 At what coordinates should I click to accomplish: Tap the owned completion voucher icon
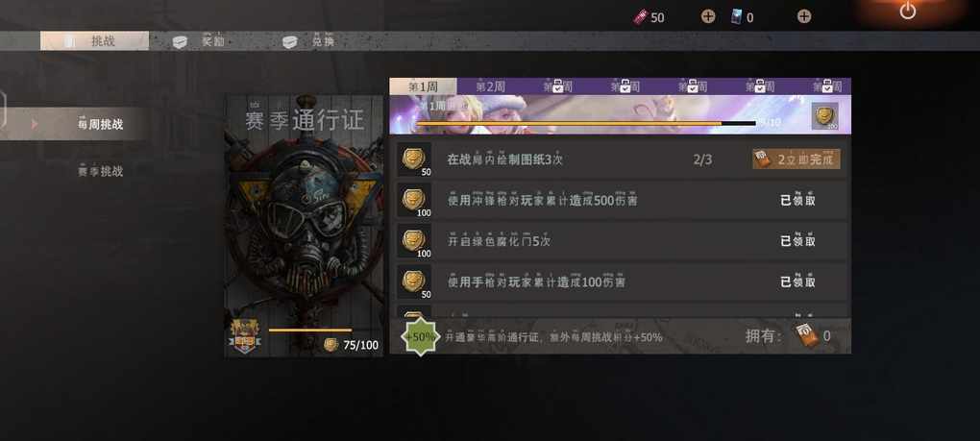point(806,336)
